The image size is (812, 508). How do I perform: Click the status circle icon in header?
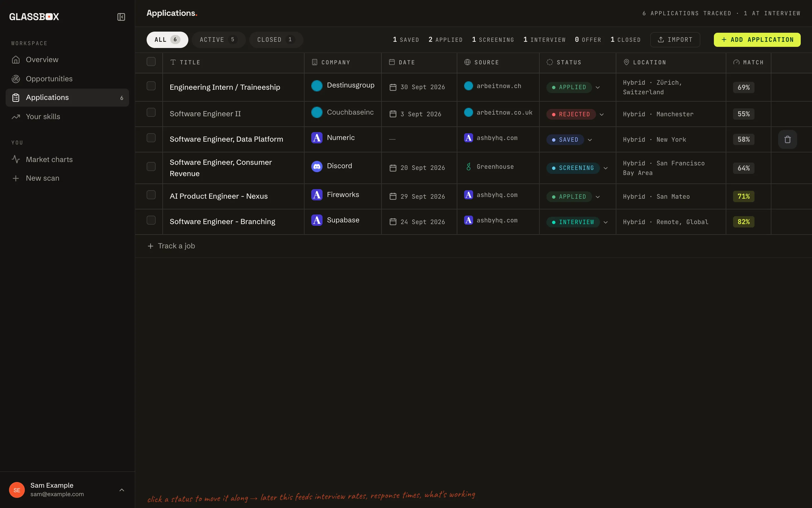(x=550, y=62)
